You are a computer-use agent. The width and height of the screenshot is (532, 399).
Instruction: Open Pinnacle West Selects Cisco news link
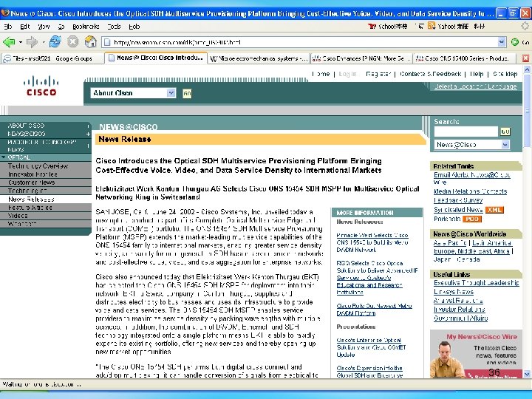point(372,242)
